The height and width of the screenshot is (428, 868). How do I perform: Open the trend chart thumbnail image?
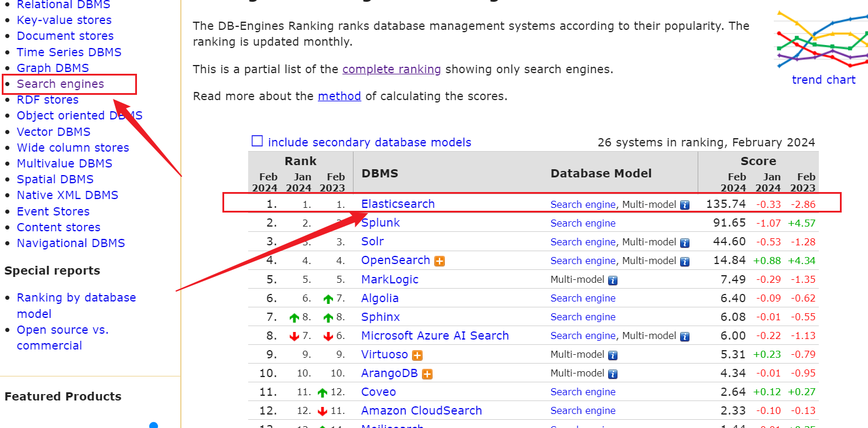821,39
